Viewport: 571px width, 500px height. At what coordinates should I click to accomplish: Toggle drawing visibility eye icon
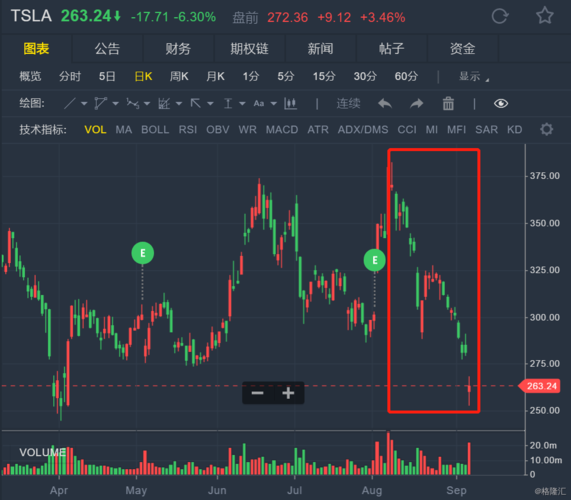[501, 104]
